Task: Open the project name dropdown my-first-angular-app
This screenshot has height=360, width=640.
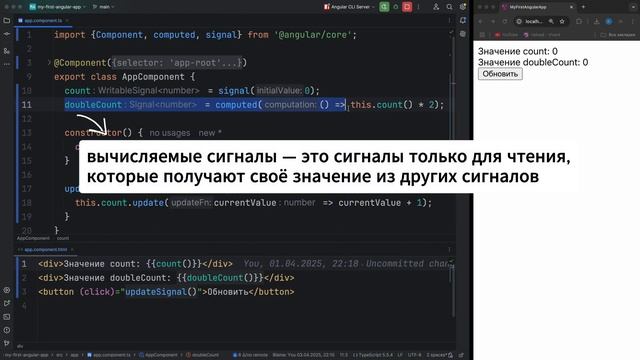Action: coord(58,7)
